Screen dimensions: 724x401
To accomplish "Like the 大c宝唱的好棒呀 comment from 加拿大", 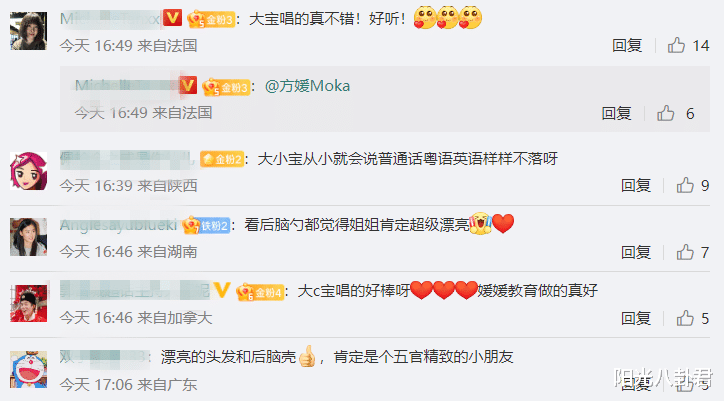I will (685, 318).
